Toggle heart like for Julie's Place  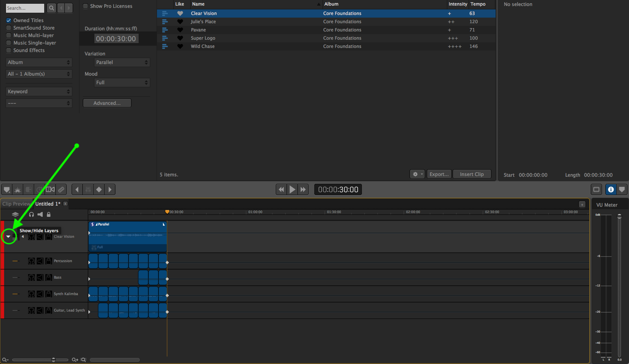pyautogui.click(x=180, y=22)
